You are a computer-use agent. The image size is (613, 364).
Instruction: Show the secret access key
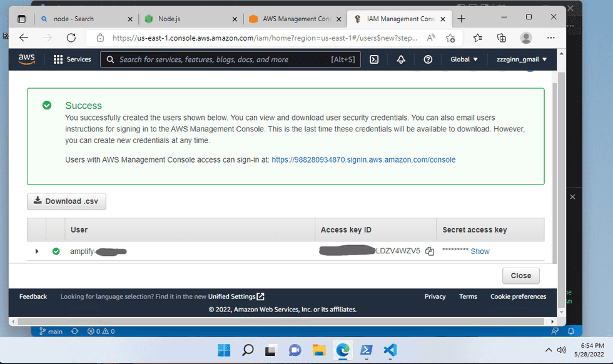point(480,251)
